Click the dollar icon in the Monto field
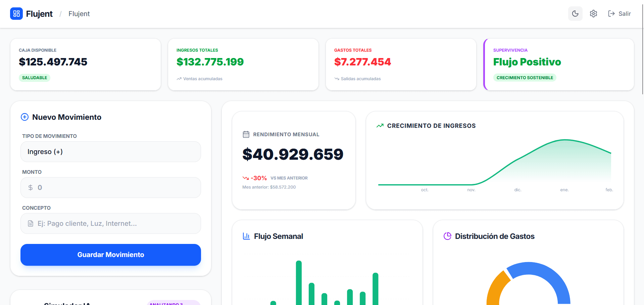 coord(30,187)
